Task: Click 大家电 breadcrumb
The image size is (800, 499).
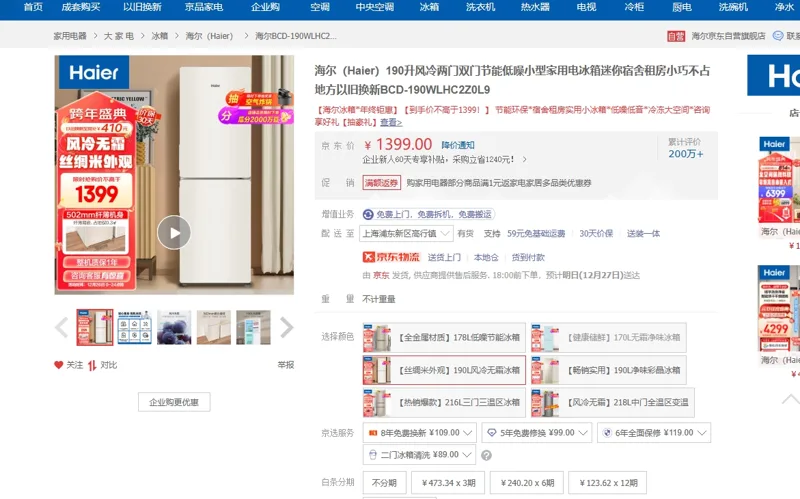Action: coord(119,36)
